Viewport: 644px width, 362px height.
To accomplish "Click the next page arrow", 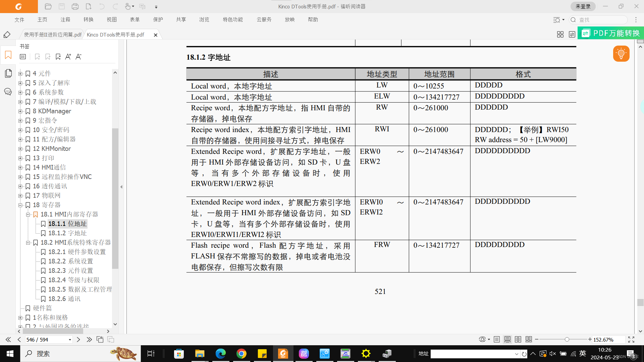I will click(x=78, y=340).
